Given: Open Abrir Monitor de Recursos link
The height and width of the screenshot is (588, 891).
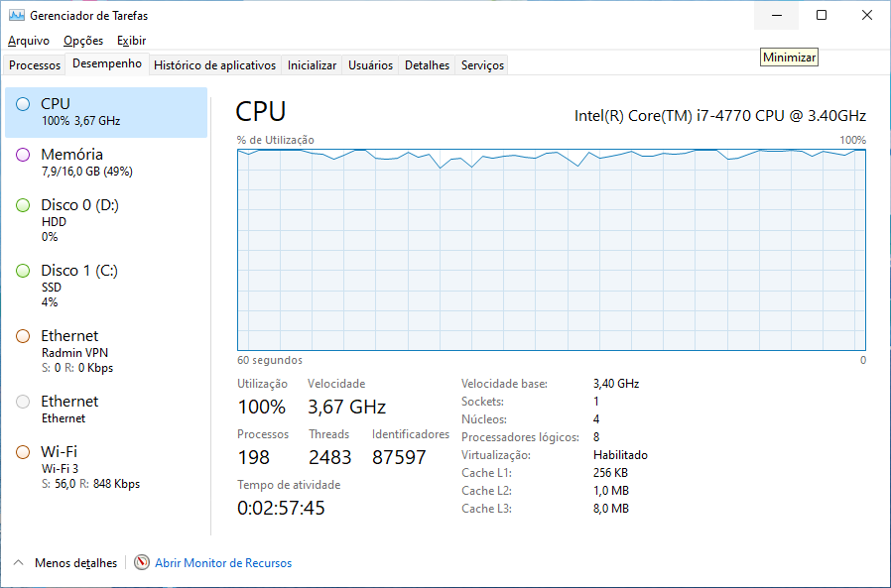Looking at the screenshot, I should [223, 563].
